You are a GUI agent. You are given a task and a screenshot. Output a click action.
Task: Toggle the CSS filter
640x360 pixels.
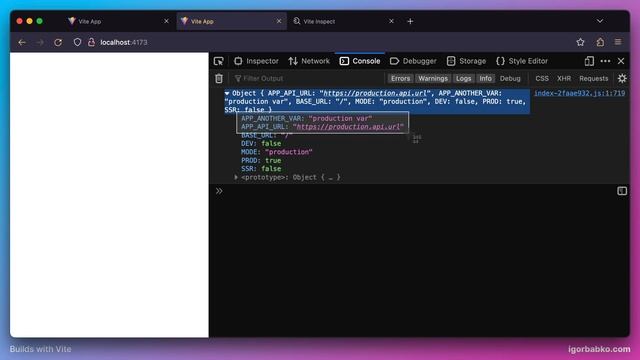click(542, 78)
